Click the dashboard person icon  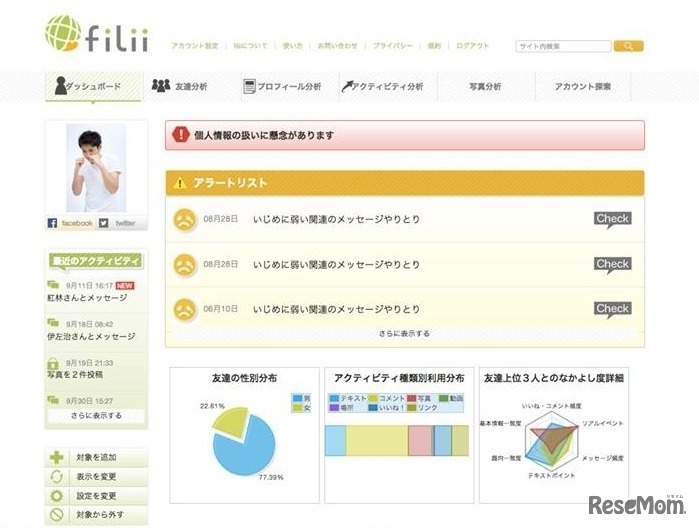(60, 85)
